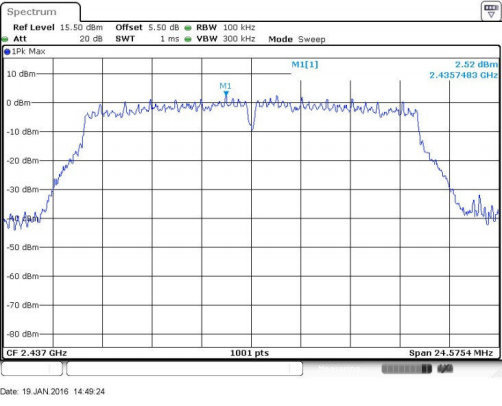The width and height of the screenshot is (502, 406).
Task: Click the -50 dBm axis label
Action: (23, 247)
